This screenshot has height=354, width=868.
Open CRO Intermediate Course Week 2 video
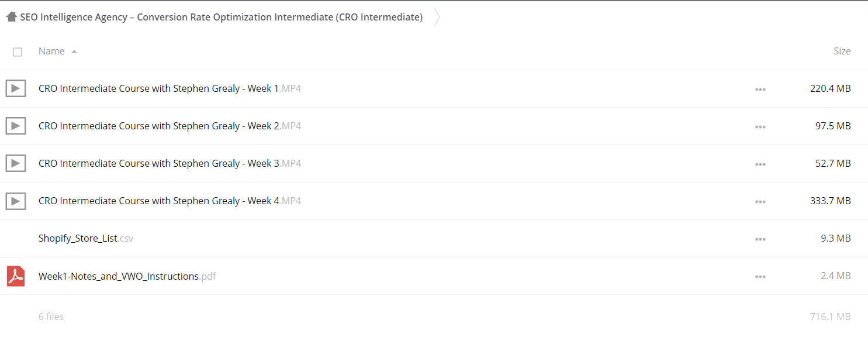pyautogui.click(x=170, y=126)
